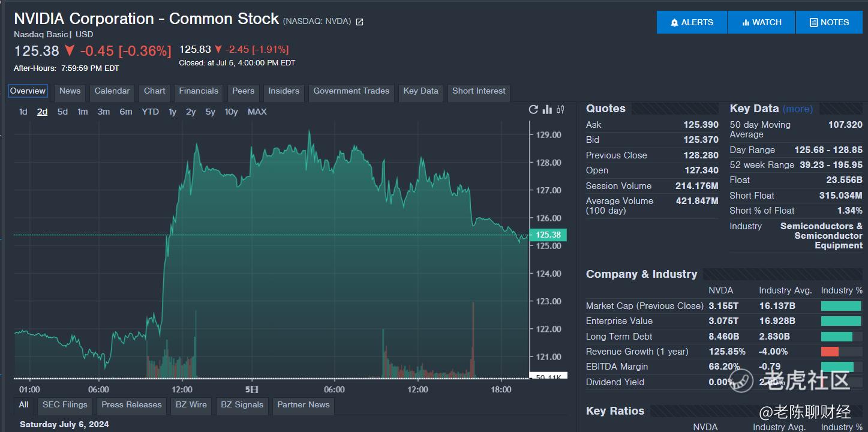Filter news by Press Releases
This screenshot has height=432, width=868.
pyautogui.click(x=131, y=405)
